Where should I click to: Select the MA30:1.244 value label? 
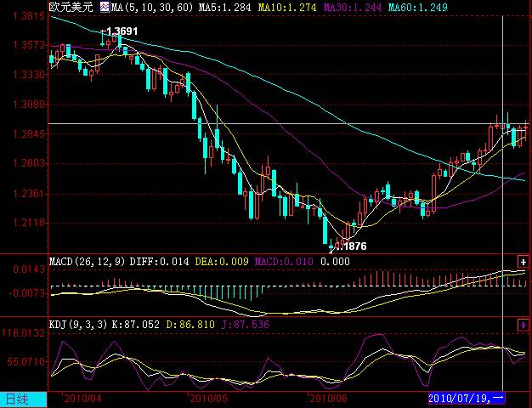353,7
